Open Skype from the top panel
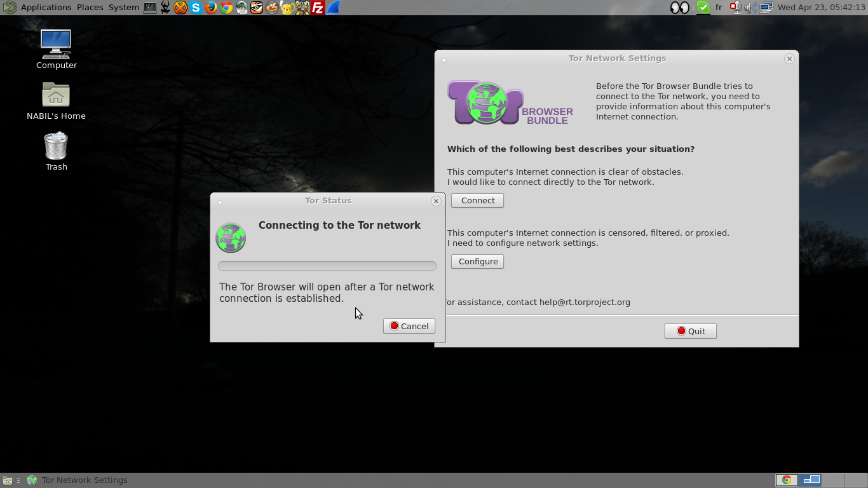 [196, 8]
